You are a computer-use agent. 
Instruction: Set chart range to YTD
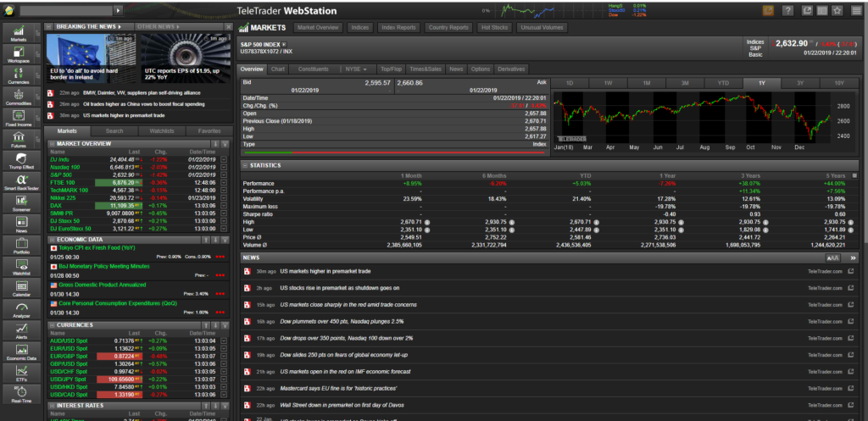(723, 84)
